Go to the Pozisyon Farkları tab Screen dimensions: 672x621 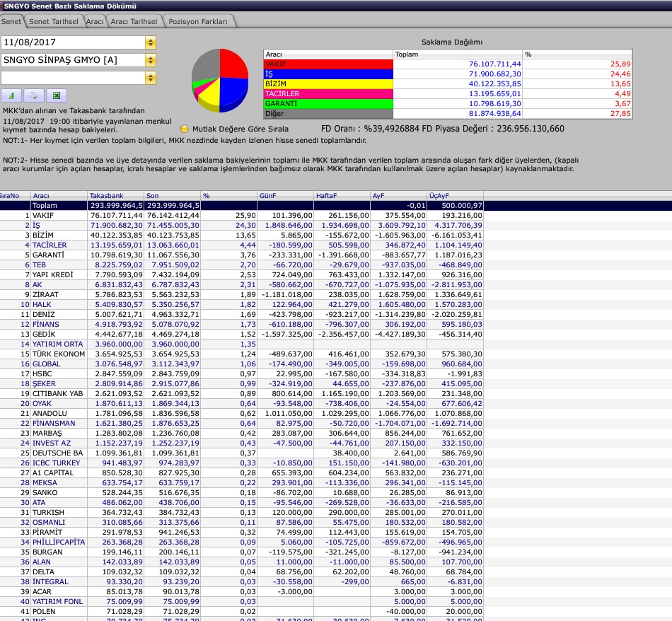point(198,21)
